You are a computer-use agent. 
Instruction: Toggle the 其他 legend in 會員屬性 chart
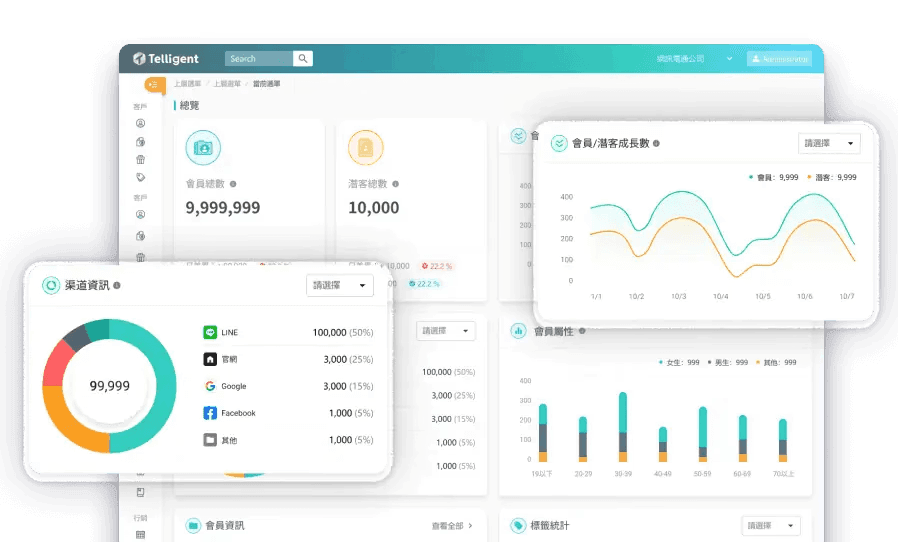click(x=776, y=363)
